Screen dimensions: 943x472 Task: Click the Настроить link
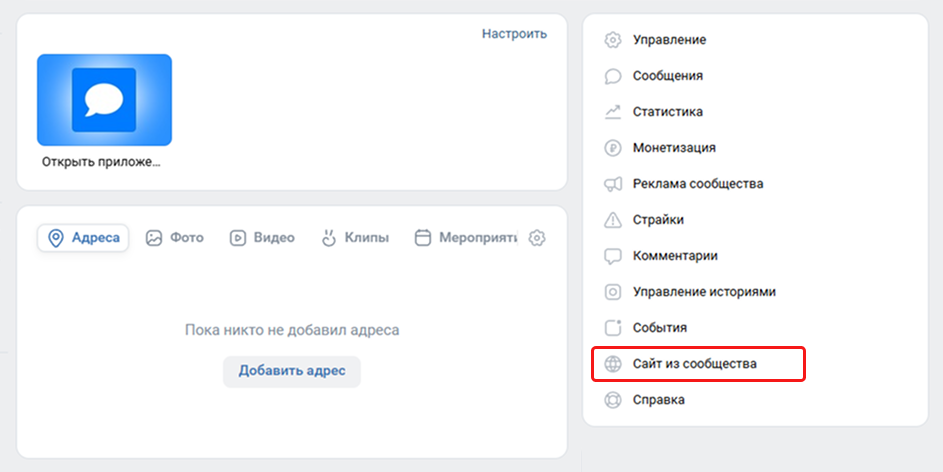pyautogui.click(x=514, y=33)
